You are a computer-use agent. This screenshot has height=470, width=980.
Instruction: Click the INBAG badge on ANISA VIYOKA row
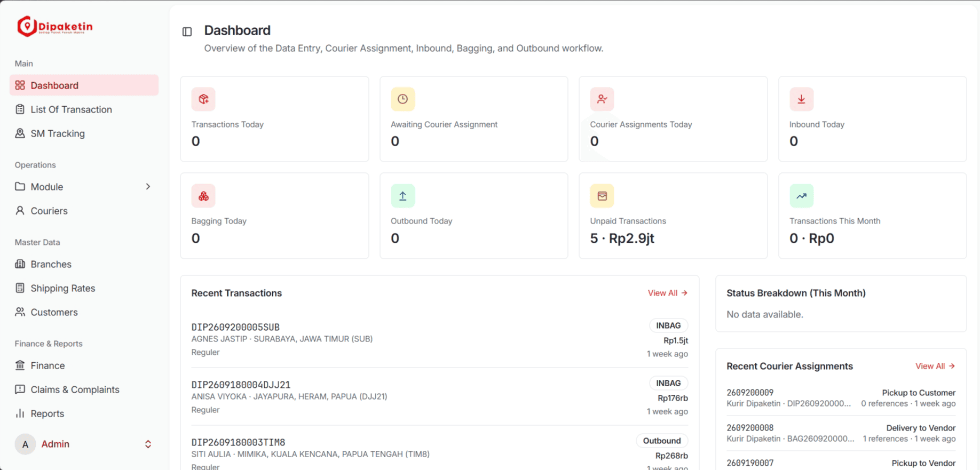click(x=668, y=383)
